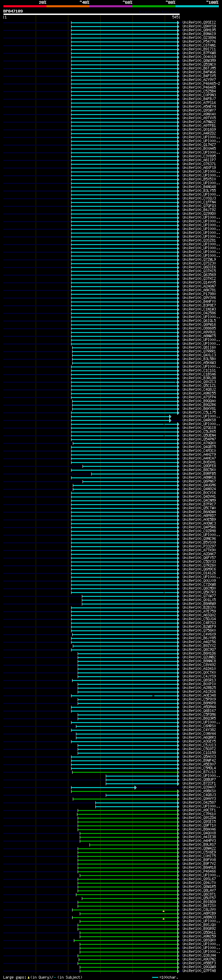Viewport: 222px width, 980px height.
Task: Click the yellow gap marker on UniRef100_A8BN33 row
Action: point(164,919)
